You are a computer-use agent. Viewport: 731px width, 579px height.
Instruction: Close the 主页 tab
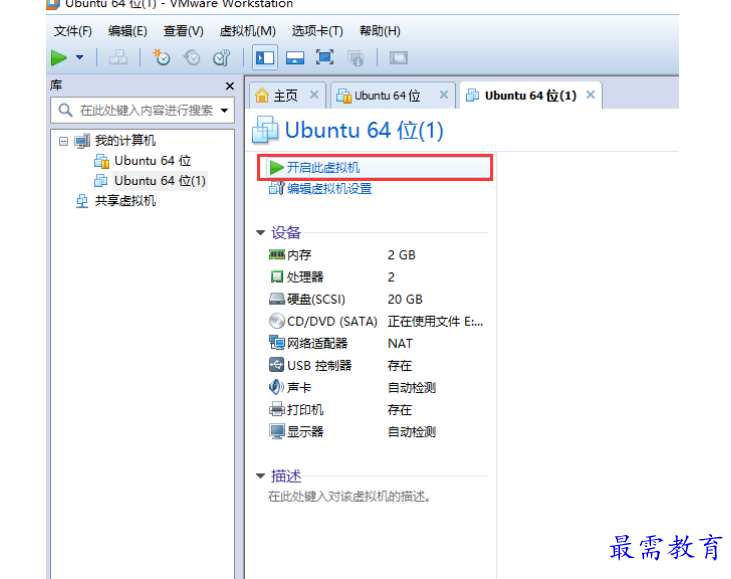pyautogui.click(x=315, y=95)
